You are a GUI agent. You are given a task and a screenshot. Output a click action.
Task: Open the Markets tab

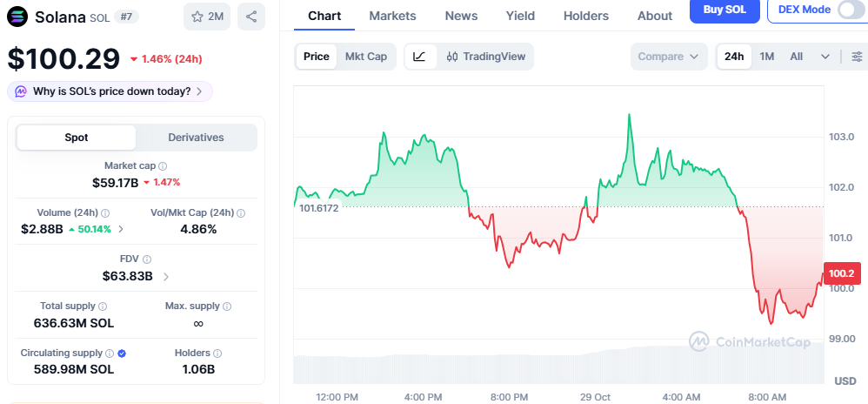[x=392, y=16]
